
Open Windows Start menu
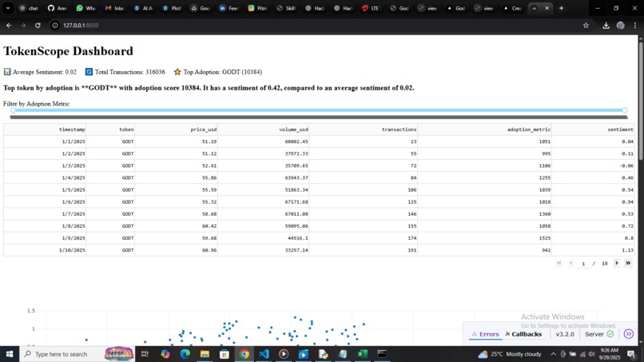10,354
